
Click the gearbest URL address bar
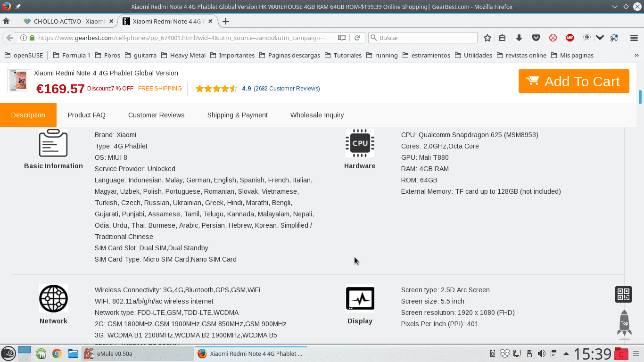[x=184, y=38]
